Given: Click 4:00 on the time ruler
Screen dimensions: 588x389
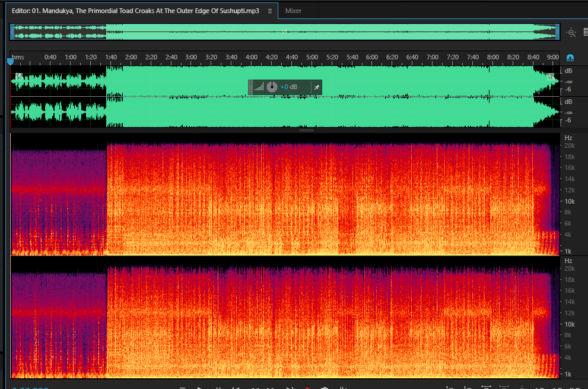Looking at the screenshot, I should [251, 57].
